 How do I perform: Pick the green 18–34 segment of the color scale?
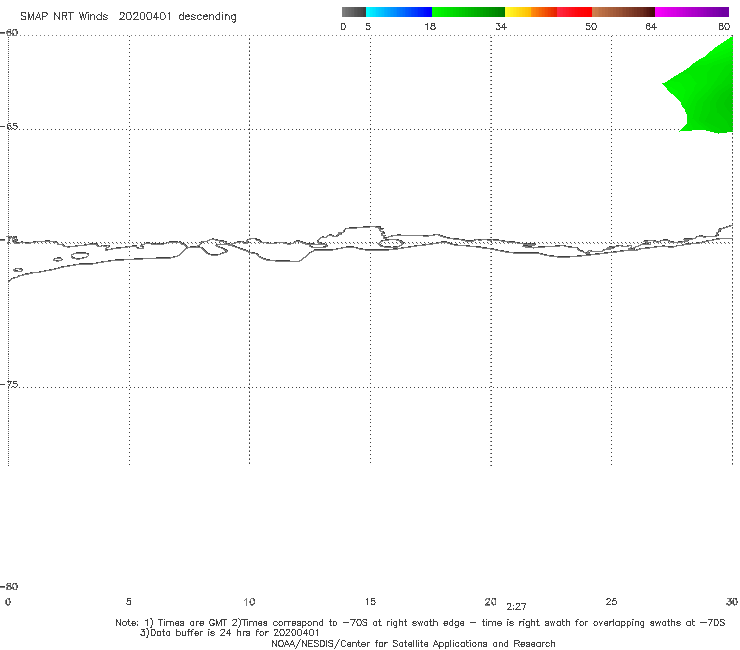coord(468,12)
